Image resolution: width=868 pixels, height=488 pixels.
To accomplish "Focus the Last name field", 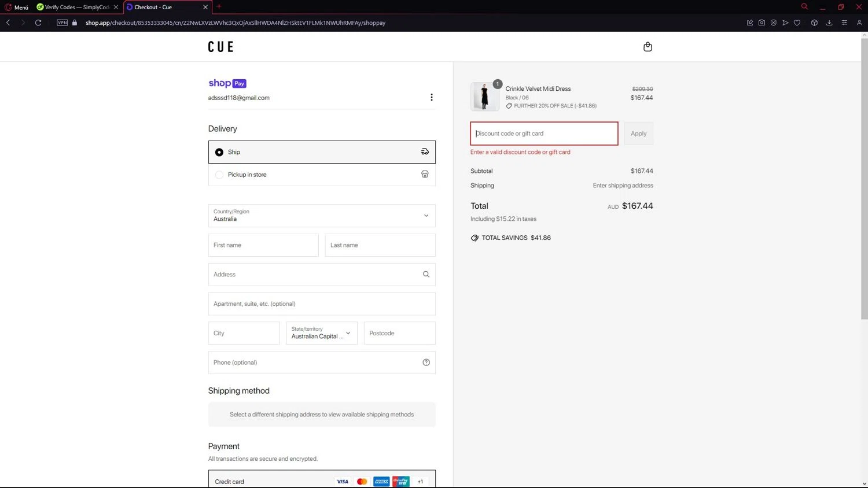I will click(x=380, y=245).
